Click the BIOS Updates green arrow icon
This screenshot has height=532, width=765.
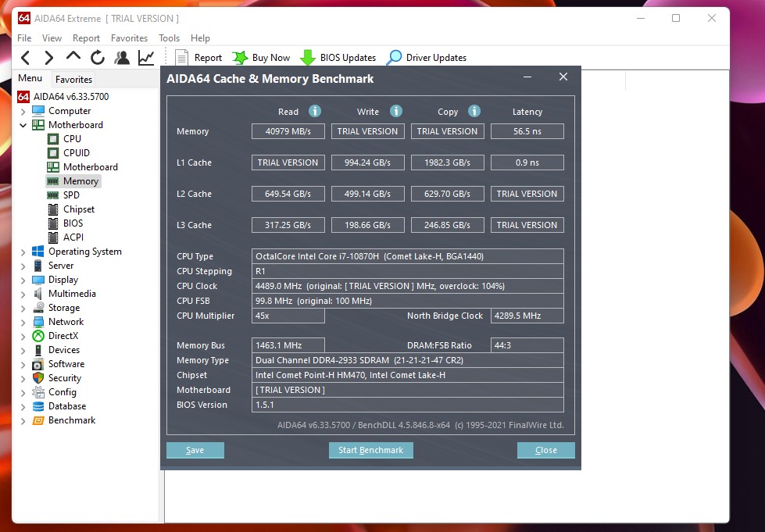(x=308, y=58)
